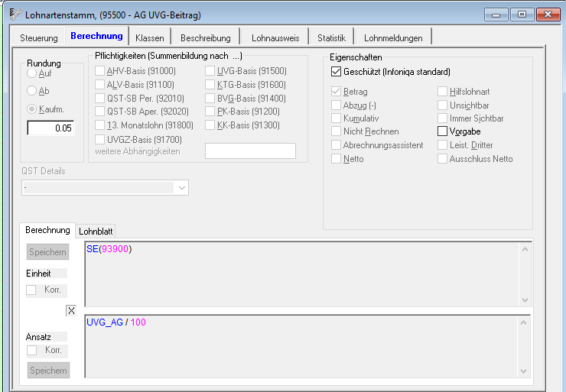Click the rounding value field 0.05
Viewport: 566px width, 392px height.
click(50, 128)
